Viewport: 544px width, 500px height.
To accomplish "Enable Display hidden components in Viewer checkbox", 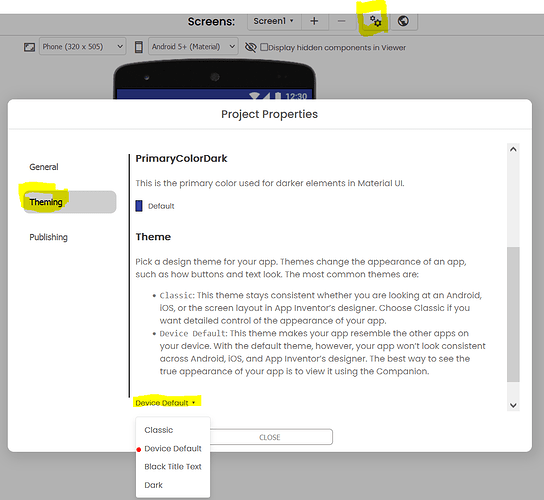I will [x=264, y=47].
